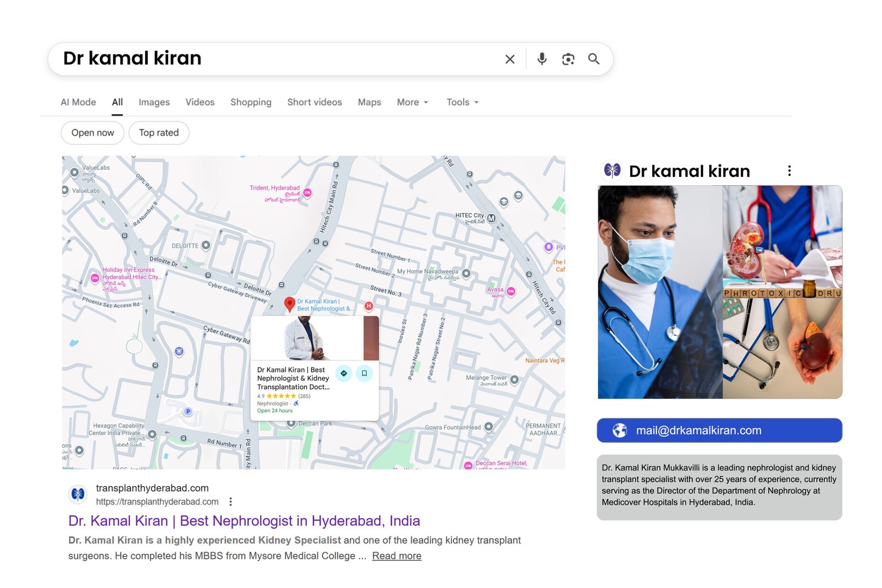
Task: Clear the search query with the X icon
Action: pos(510,59)
